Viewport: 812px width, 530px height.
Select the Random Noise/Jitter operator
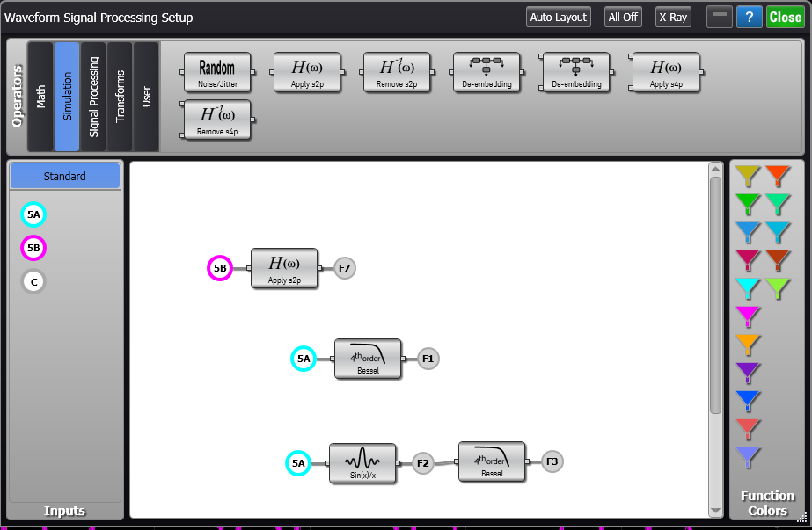(x=217, y=73)
